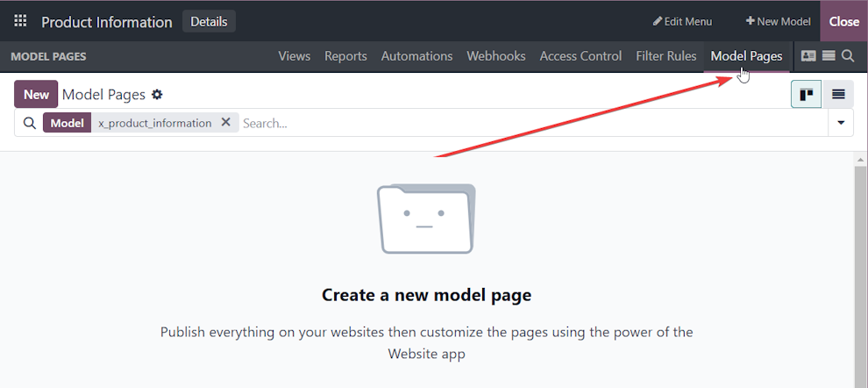Image resolution: width=868 pixels, height=388 pixels.
Task: Switch to the form view icon in Studio bar
Action: click(808, 56)
